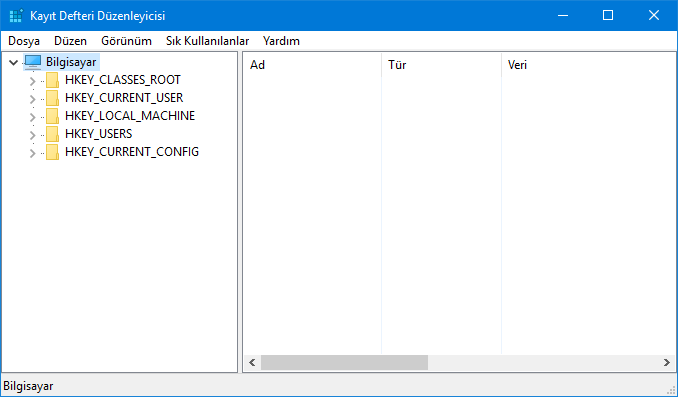678x397 pixels.
Task: Open the Dosya menu
Action: tap(24, 41)
